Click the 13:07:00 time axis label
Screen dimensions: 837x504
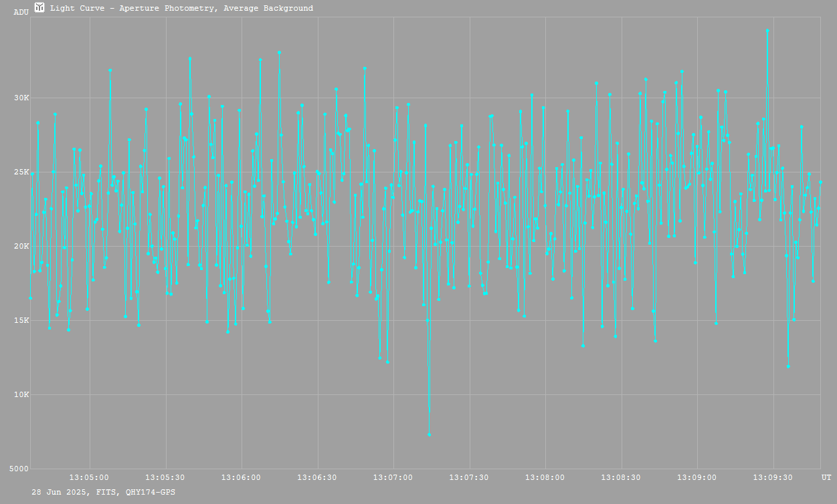coord(393,478)
